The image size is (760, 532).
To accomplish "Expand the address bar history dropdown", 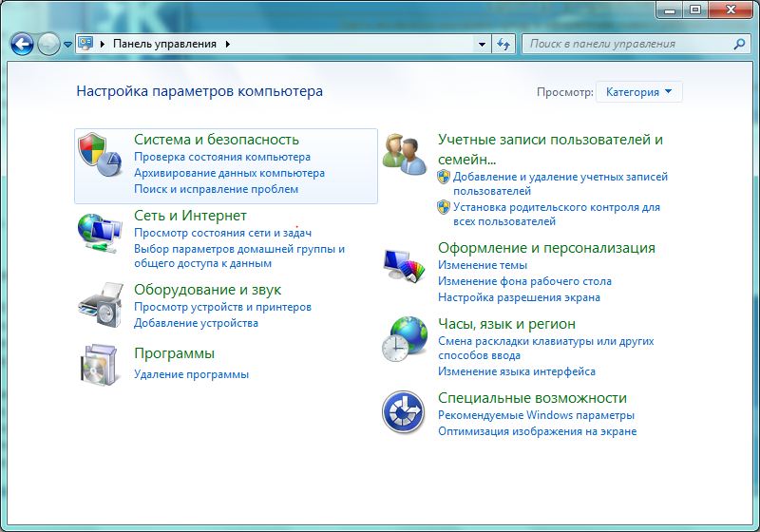I will pos(482,44).
